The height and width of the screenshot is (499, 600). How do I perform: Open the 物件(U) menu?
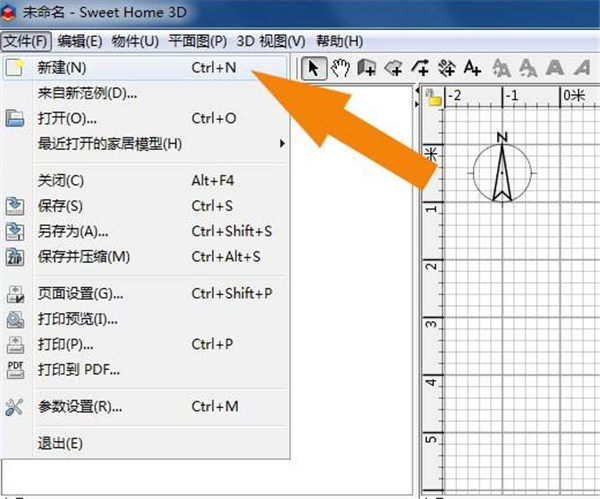pyautogui.click(x=135, y=41)
